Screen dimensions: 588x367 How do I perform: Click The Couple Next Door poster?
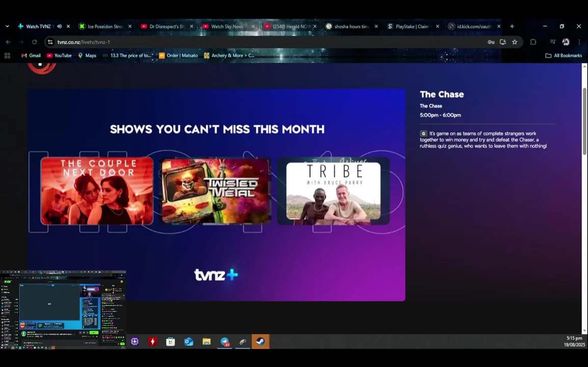[x=97, y=191]
